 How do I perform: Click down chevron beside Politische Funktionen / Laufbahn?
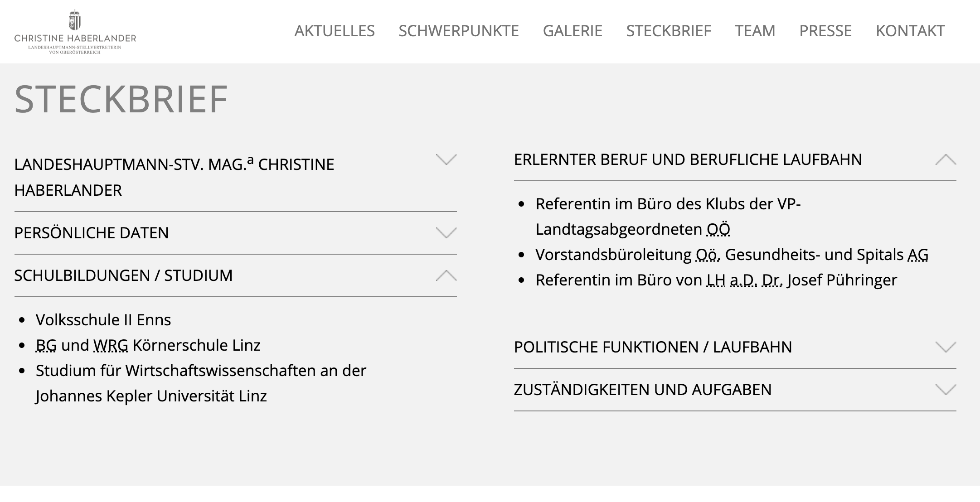pos(946,347)
